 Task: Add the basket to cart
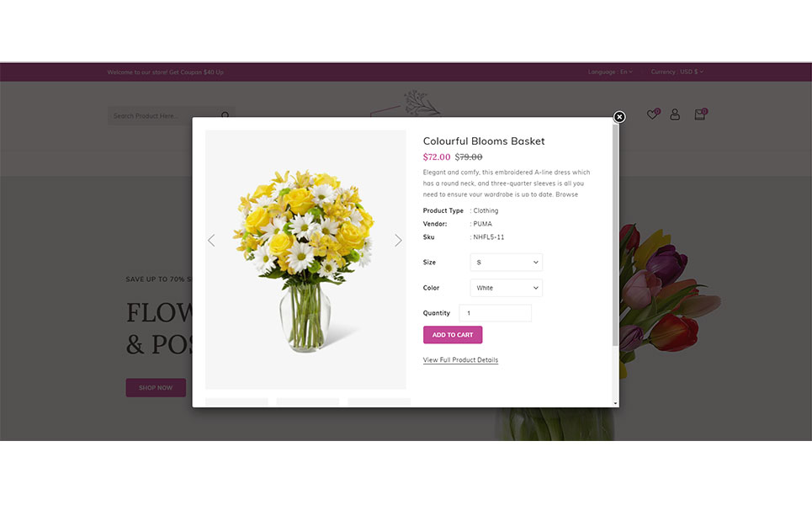453,335
